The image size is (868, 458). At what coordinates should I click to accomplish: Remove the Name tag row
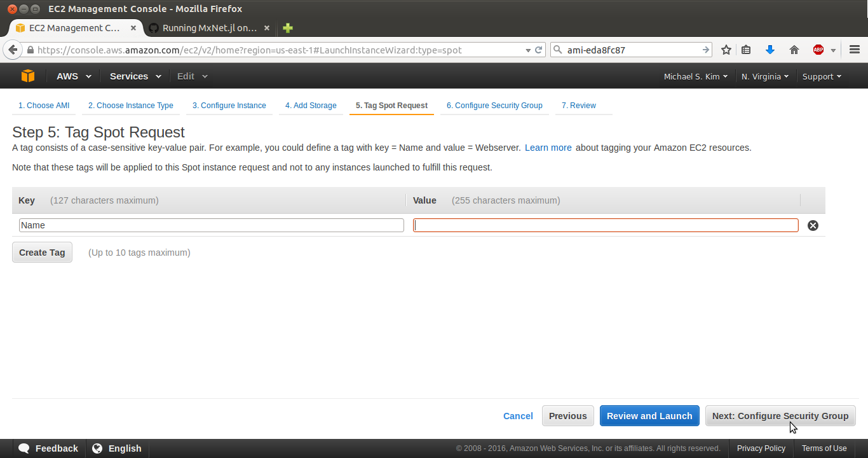(x=813, y=225)
